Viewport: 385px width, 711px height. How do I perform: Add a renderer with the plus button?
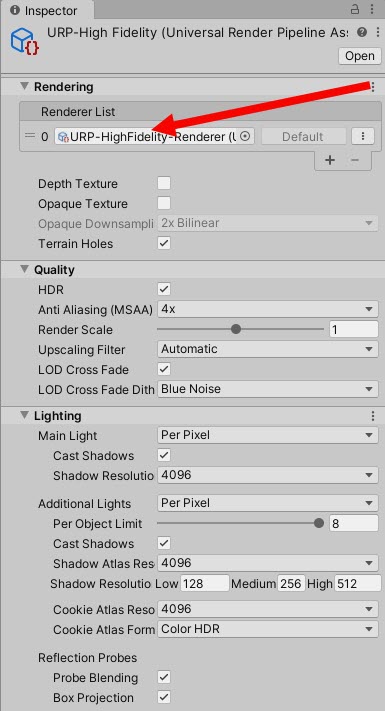(330, 160)
